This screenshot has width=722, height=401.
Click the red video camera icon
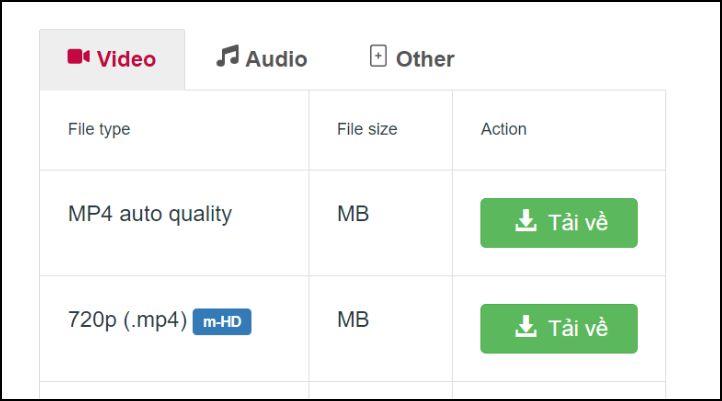pyautogui.click(x=78, y=57)
